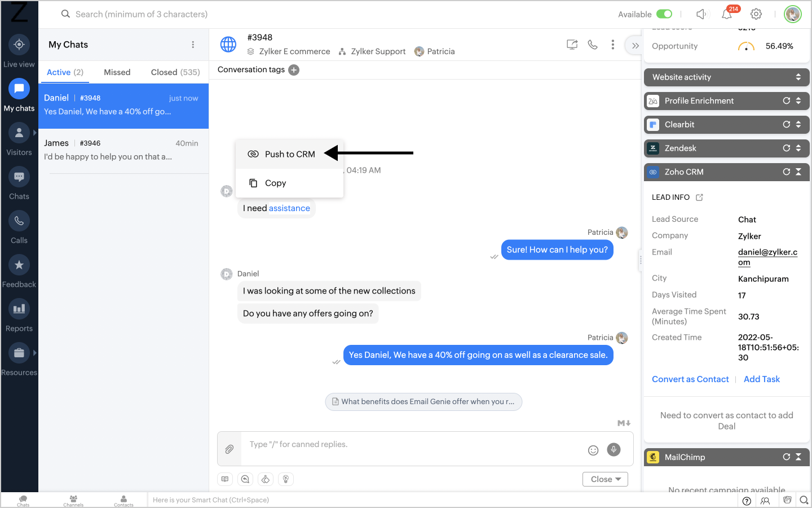Refresh the MailChimp widget
This screenshot has height=508, width=812.
(787, 457)
